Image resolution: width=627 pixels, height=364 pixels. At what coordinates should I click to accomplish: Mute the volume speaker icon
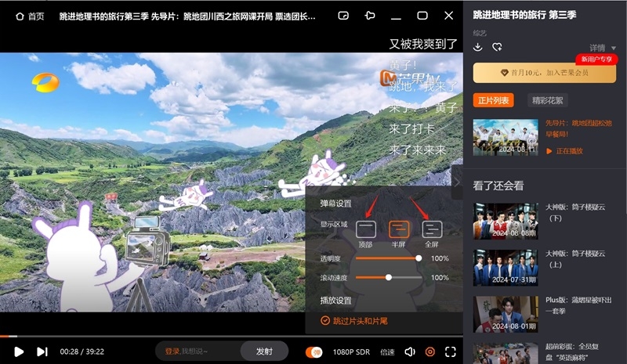click(x=410, y=351)
